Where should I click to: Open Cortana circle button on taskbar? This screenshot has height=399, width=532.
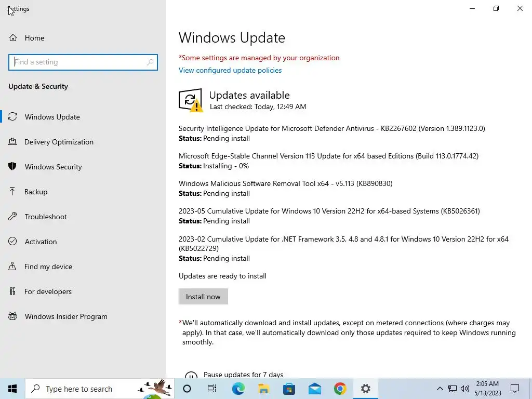coord(187,389)
